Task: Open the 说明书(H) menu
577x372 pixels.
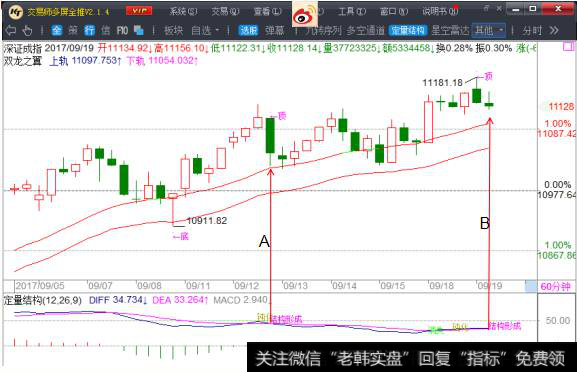Action: [440, 11]
